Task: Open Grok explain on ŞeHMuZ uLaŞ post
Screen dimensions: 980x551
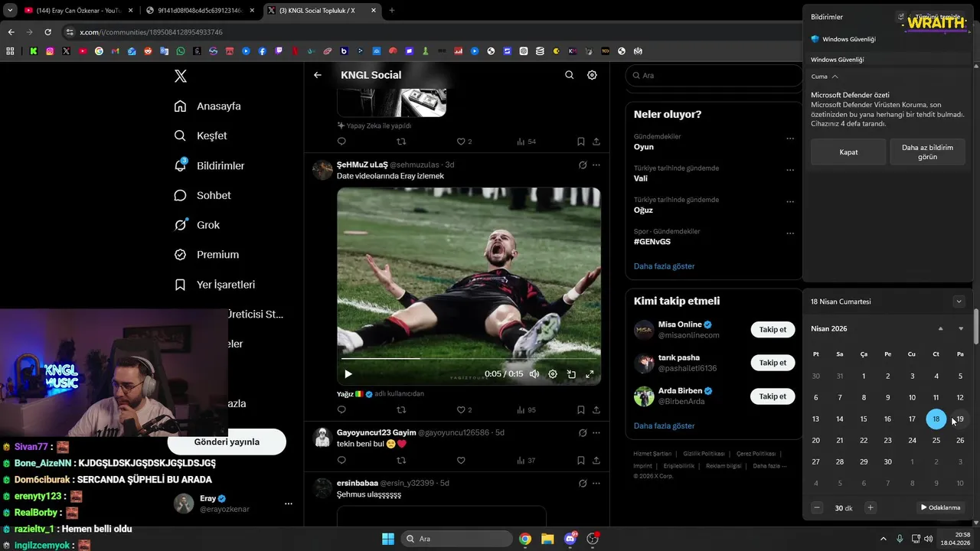Action: coord(583,165)
